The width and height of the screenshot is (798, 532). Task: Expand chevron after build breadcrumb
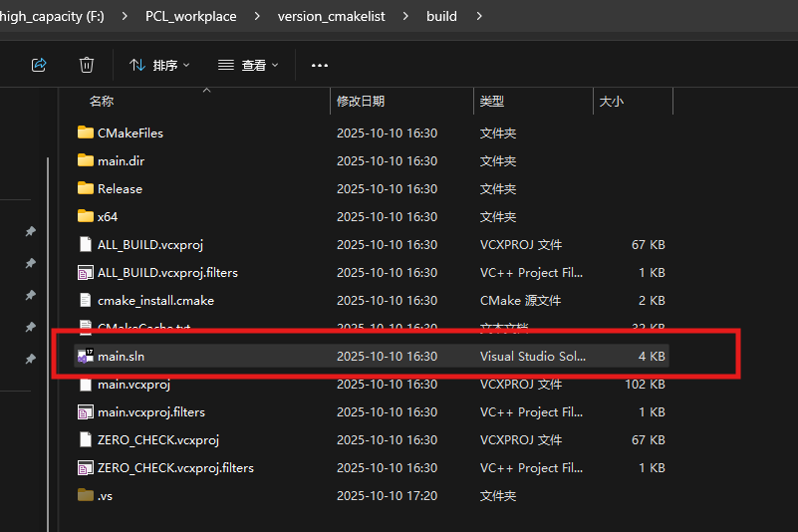click(x=479, y=16)
